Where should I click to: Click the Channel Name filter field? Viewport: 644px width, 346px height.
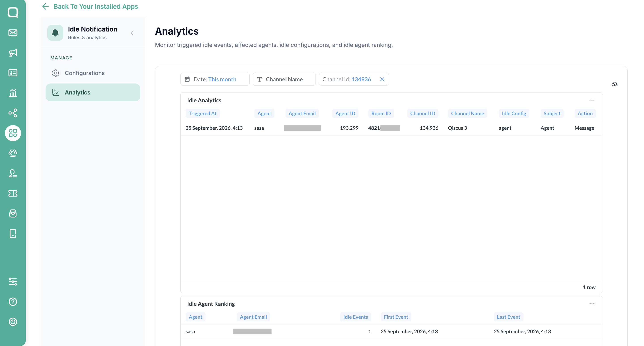[284, 79]
